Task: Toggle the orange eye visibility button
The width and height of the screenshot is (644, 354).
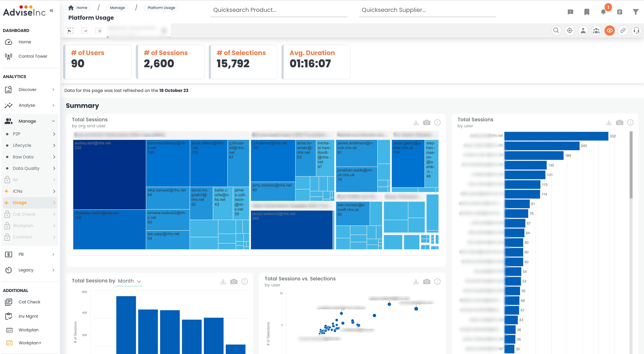Action: coord(610,30)
